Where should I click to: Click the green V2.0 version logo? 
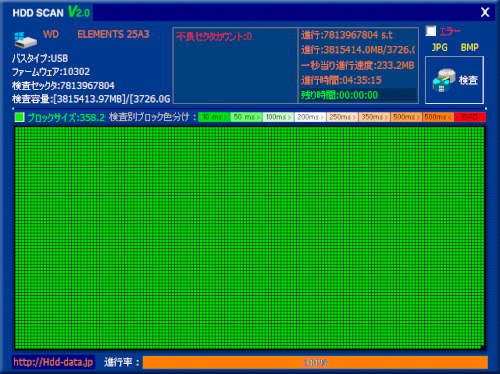pos(79,12)
